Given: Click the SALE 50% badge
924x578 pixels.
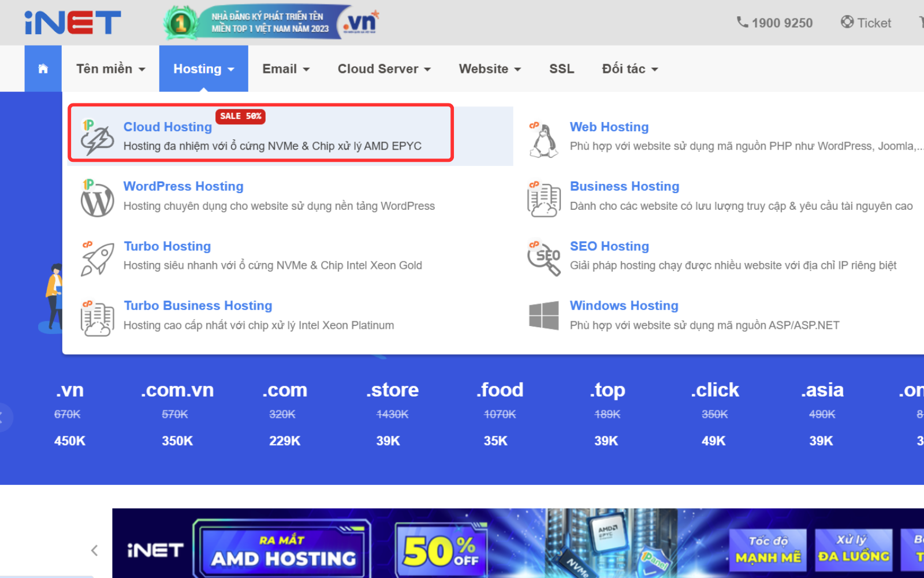Looking at the screenshot, I should (240, 116).
